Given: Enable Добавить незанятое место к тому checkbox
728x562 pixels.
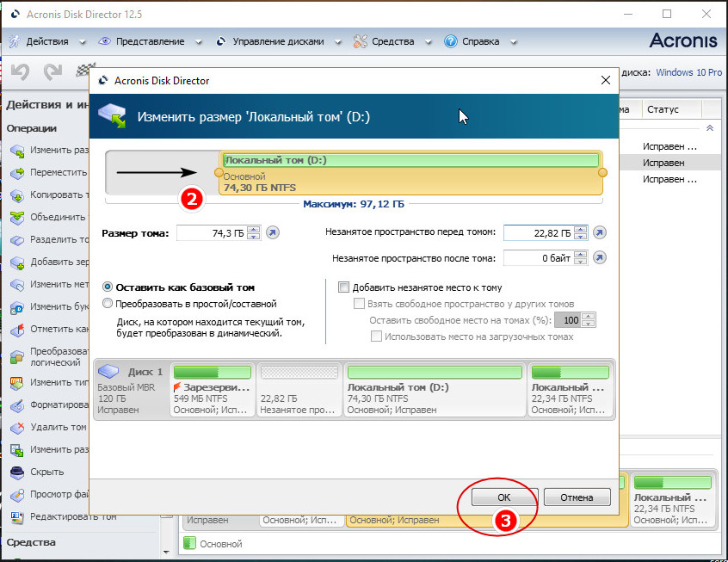Looking at the screenshot, I should point(344,287).
